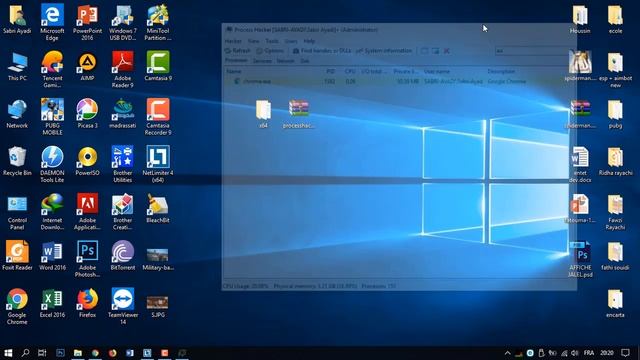Select the PowerISO desktop icon

87,161
